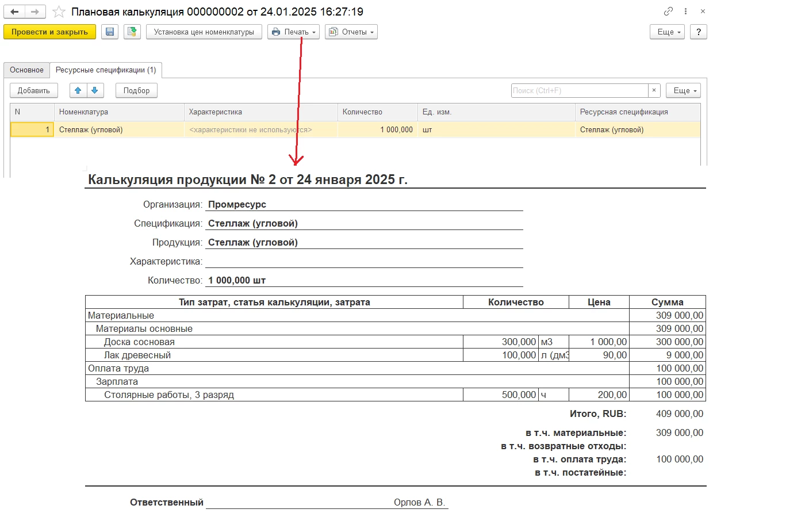
Task: Post the document with the green arrow icon
Action: coord(132,32)
